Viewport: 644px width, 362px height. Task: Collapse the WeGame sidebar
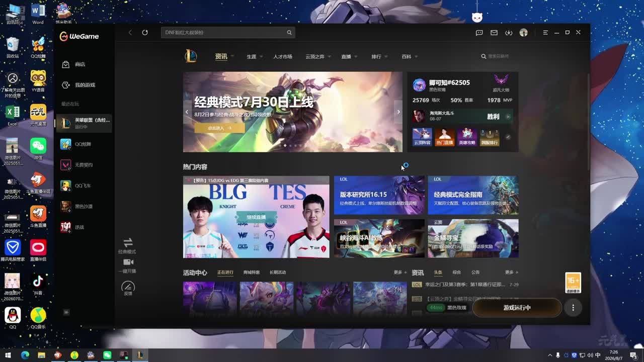coord(66,312)
